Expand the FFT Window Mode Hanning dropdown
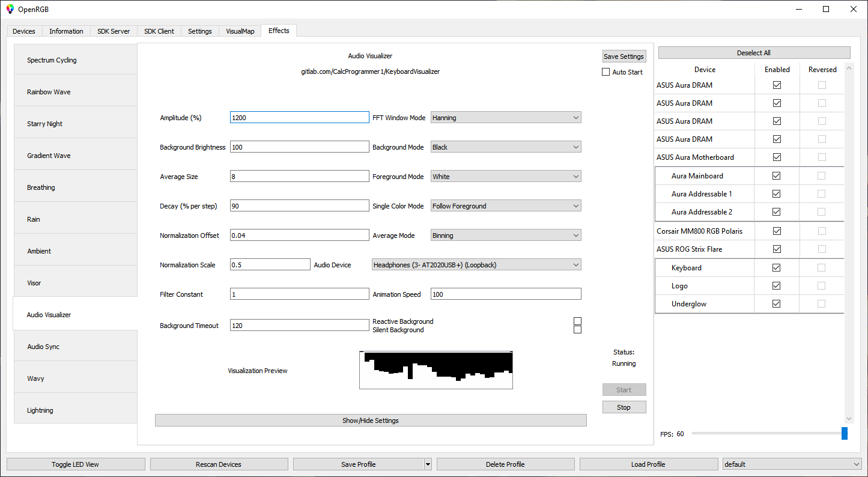 (506, 118)
